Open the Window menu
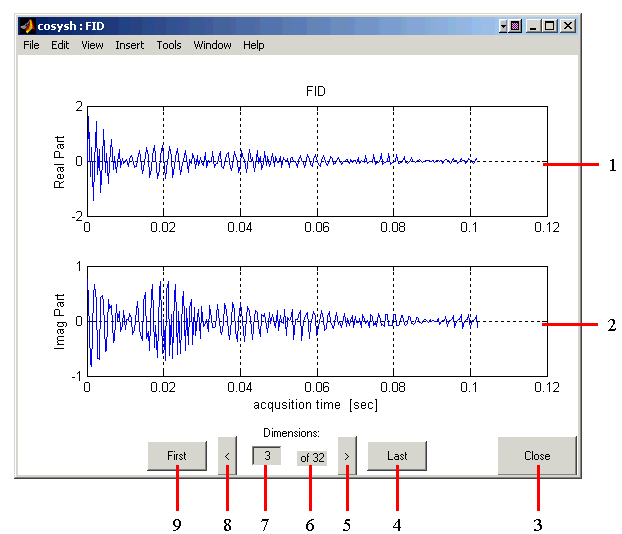Viewport: 622px width, 534px height. point(212,45)
